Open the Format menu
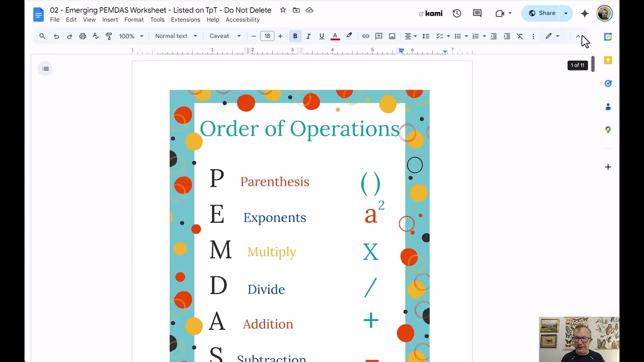644x362 pixels. pos(134,20)
